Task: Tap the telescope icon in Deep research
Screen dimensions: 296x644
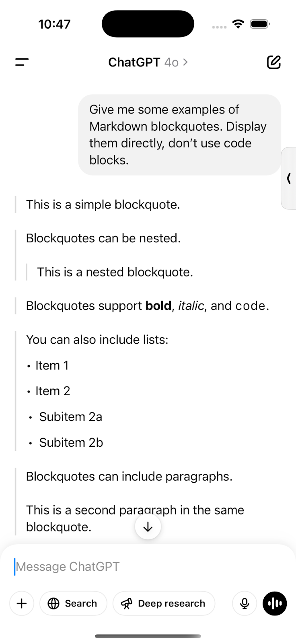Action: (127, 603)
